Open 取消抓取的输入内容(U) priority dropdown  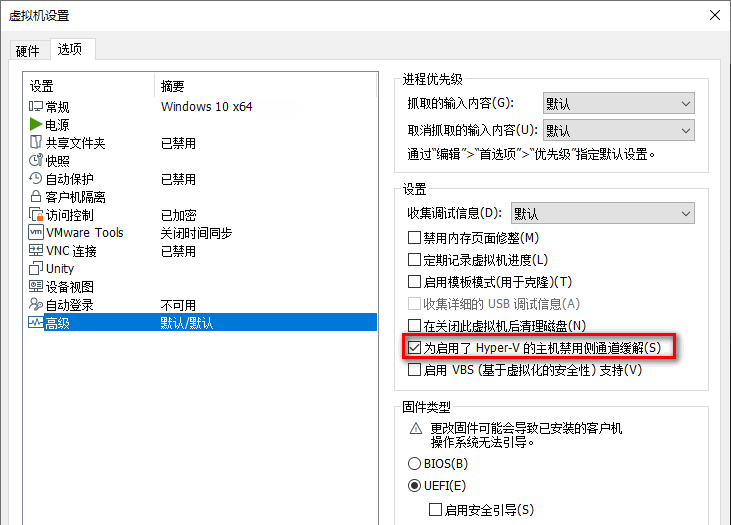pos(619,130)
